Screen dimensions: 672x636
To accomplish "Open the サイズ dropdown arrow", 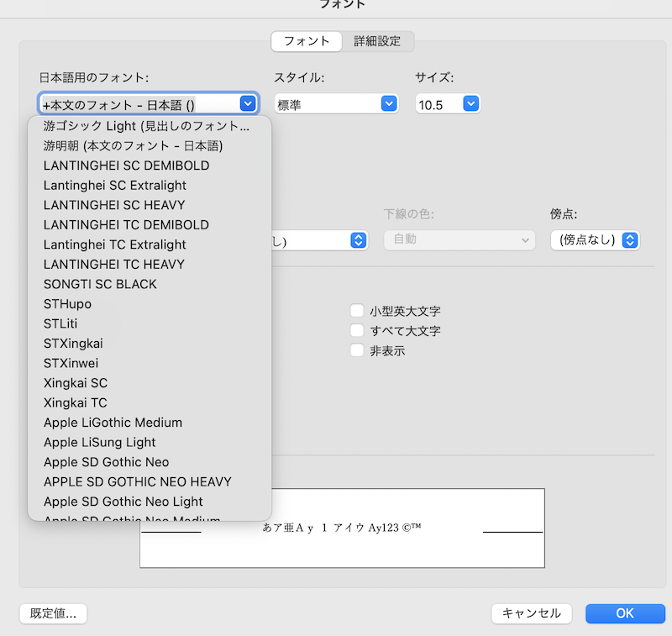I will click(x=470, y=103).
